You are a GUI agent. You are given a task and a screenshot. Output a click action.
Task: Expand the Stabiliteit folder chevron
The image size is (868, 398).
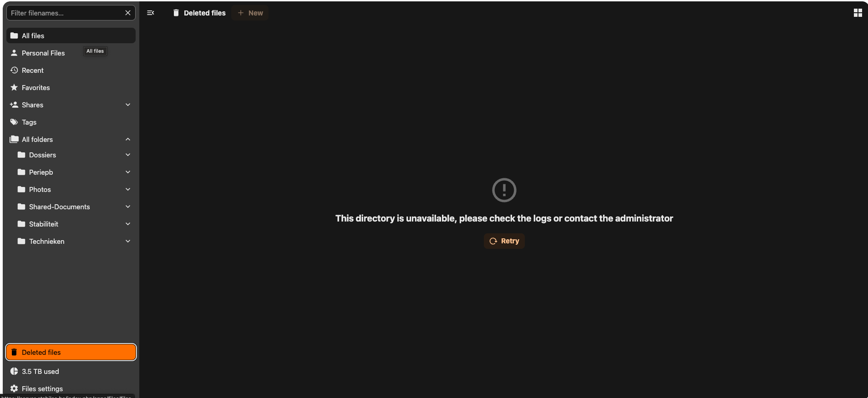click(x=128, y=224)
